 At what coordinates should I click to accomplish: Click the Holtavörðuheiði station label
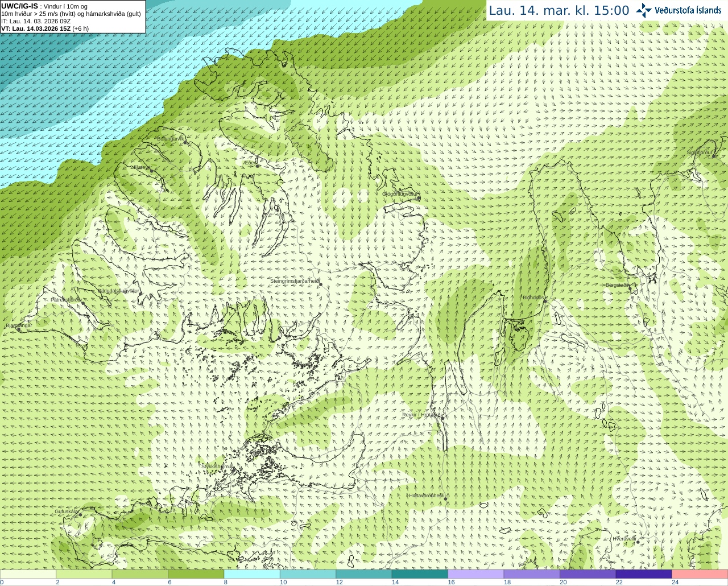point(427,496)
